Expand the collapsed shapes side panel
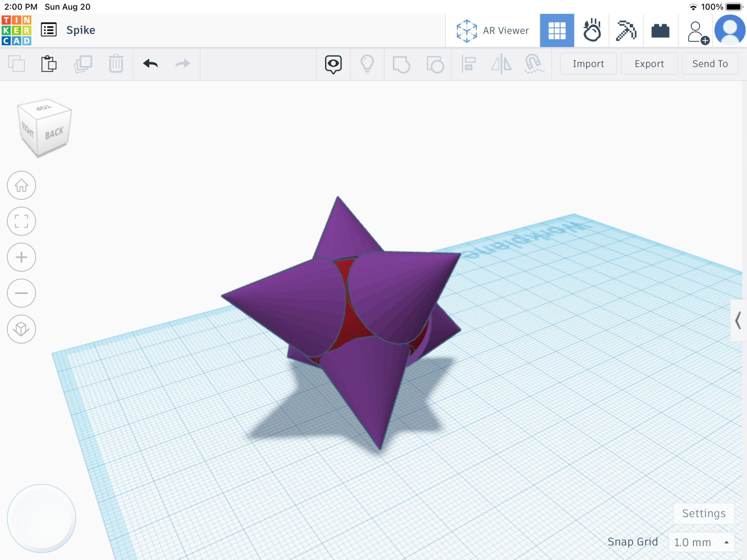Screen dimensions: 747x560 click(738, 320)
